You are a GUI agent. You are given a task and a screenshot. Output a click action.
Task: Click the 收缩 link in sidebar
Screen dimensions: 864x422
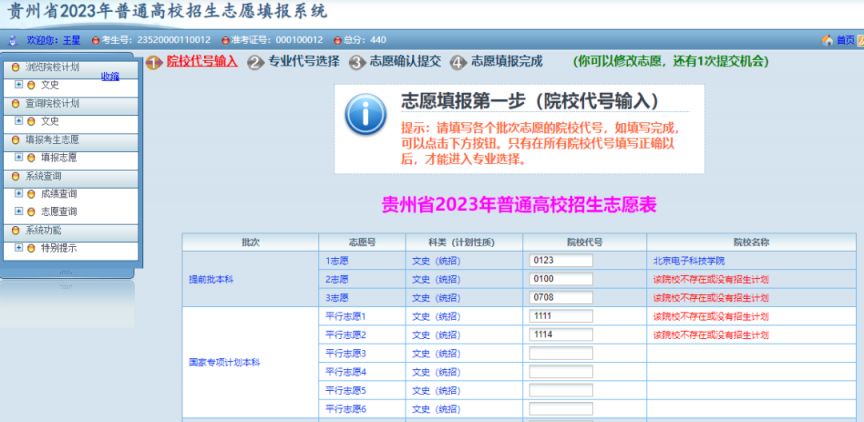110,77
